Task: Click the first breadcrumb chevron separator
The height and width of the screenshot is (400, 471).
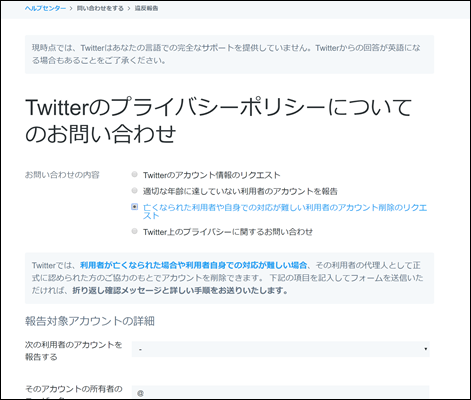Action: (x=71, y=8)
